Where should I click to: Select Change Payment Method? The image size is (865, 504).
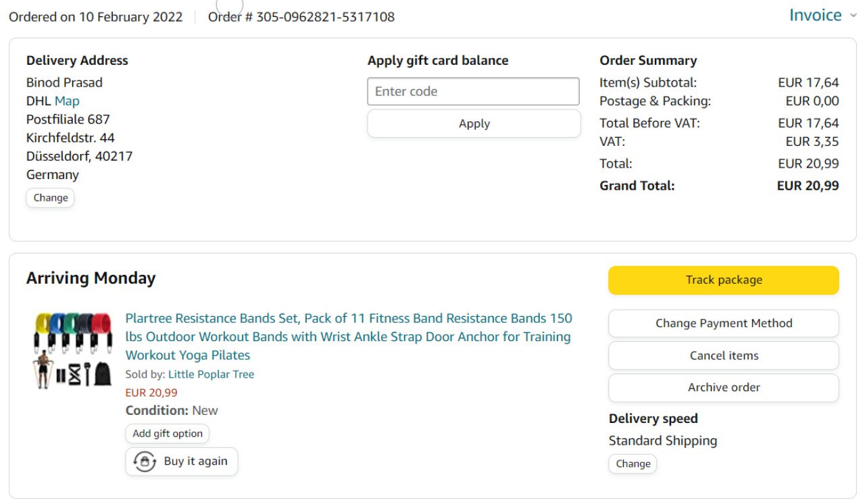[x=723, y=323]
